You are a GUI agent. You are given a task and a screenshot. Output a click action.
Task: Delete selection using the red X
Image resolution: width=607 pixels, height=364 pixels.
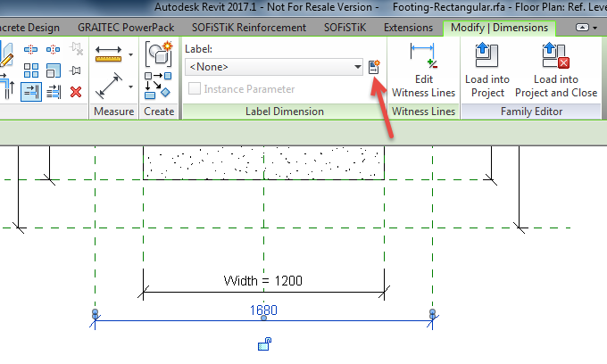pos(76,92)
